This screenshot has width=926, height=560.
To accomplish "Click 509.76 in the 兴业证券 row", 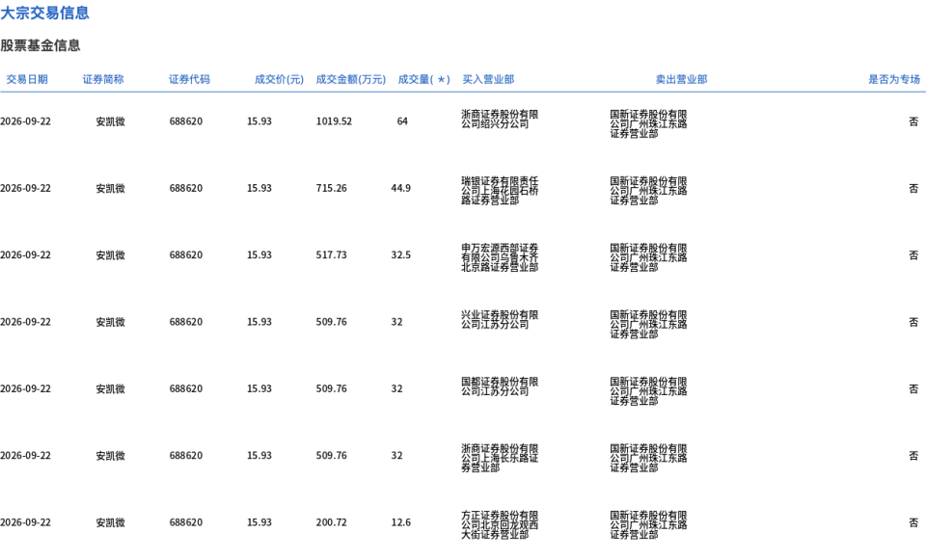I will point(331,322).
